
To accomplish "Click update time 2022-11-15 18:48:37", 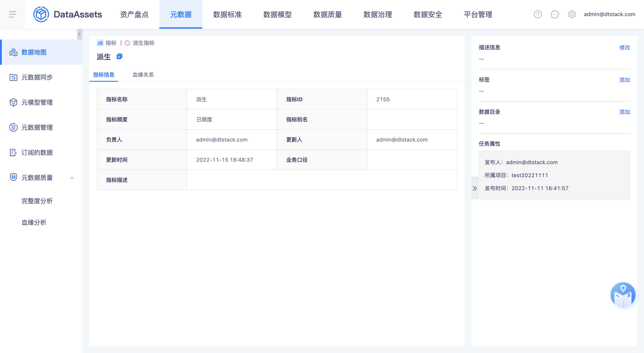I will [224, 160].
